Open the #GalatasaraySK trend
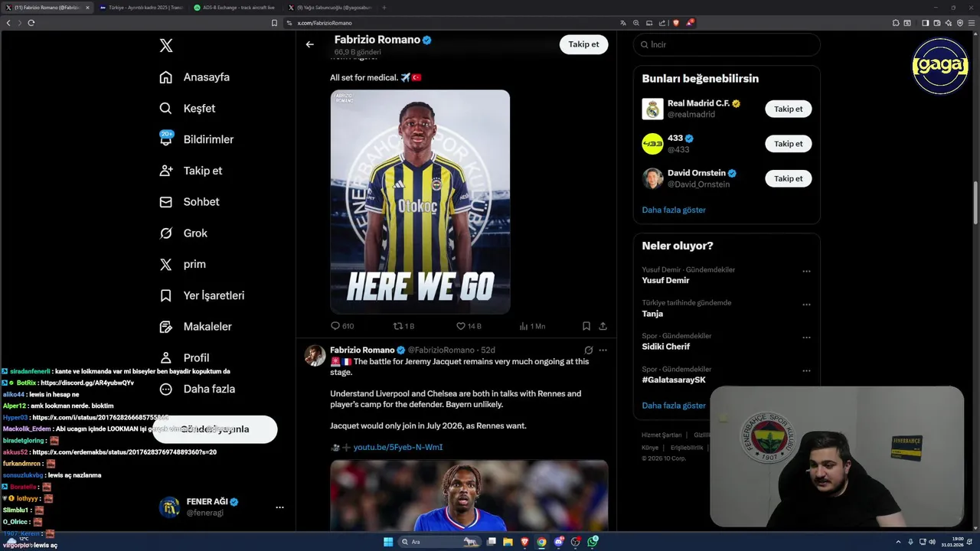Viewport: 980px width, 551px height. click(x=674, y=380)
